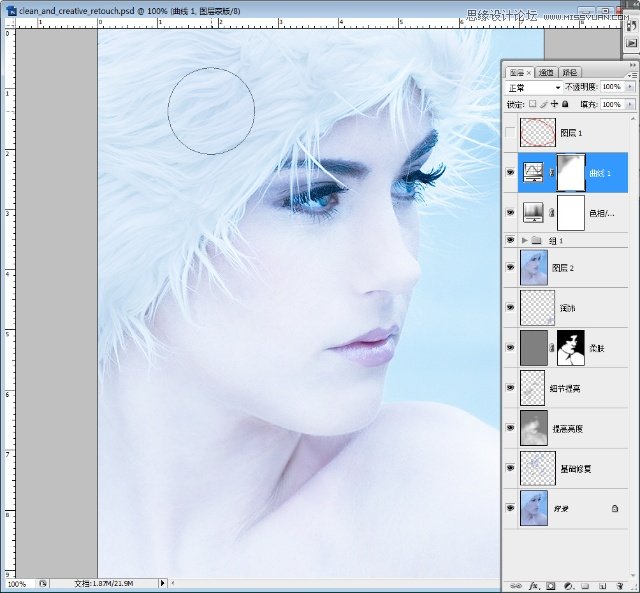The image size is (640, 593).
Task: Click the 曲线 1 layer mask thumbnail
Action: coord(571,172)
